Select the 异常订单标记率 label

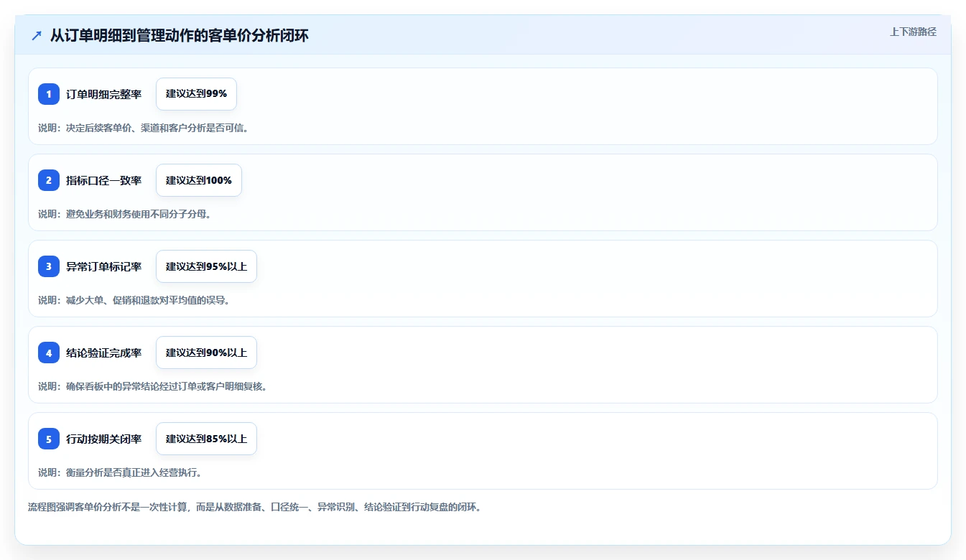click(x=103, y=266)
